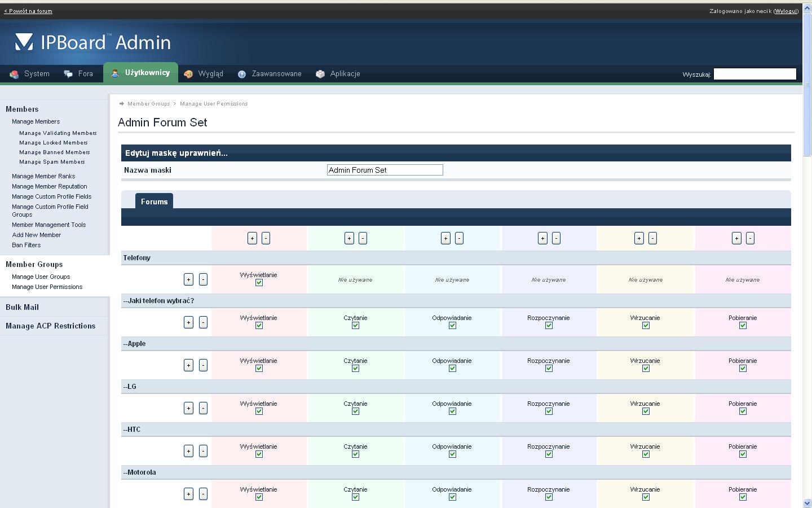The width and height of the screenshot is (812, 508).
Task: Toggle Czytanie checkbox for Apple forum
Action: (x=355, y=369)
